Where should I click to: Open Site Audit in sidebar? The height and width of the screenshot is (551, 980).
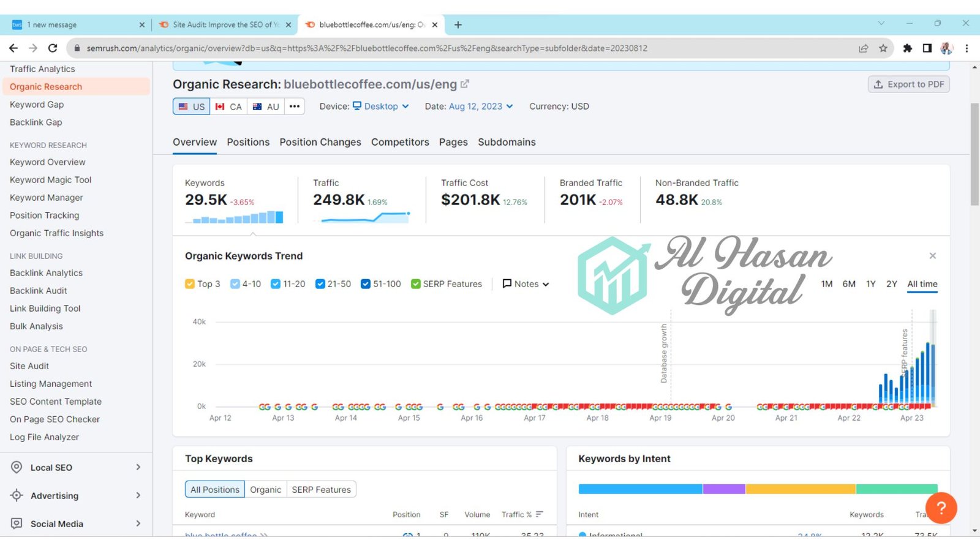click(29, 366)
